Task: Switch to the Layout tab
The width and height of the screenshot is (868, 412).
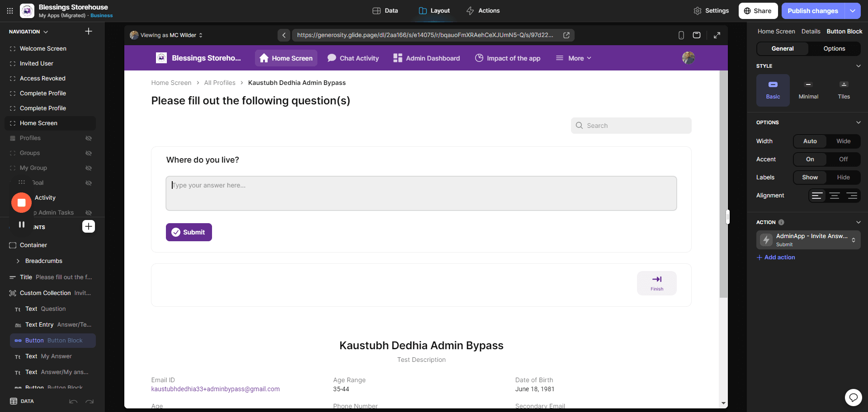Action: tap(434, 11)
